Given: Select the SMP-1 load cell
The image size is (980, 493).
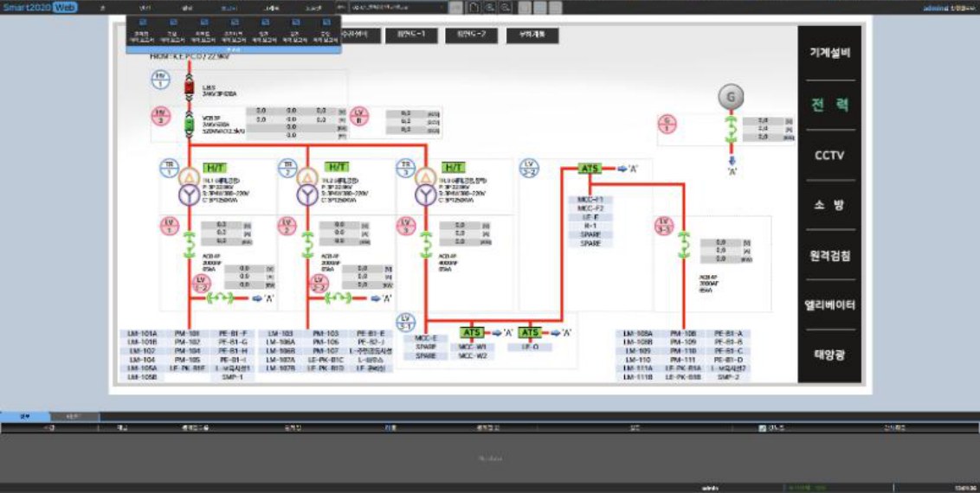Looking at the screenshot, I should (233, 378).
